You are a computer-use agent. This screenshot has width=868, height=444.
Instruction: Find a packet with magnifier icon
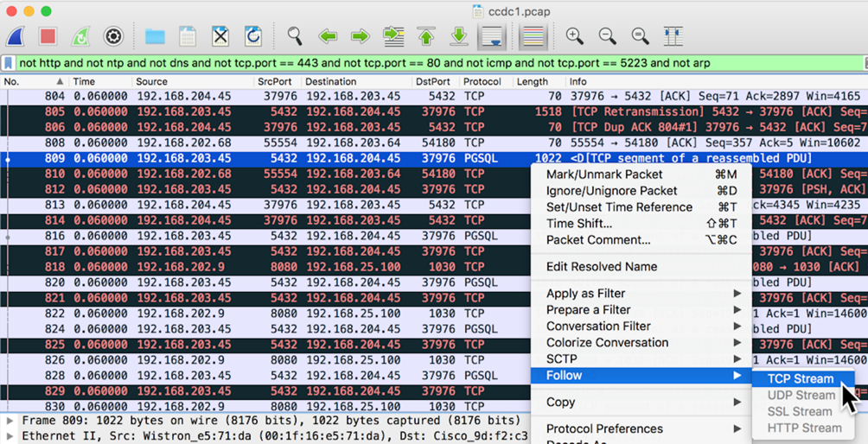(295, 36)
